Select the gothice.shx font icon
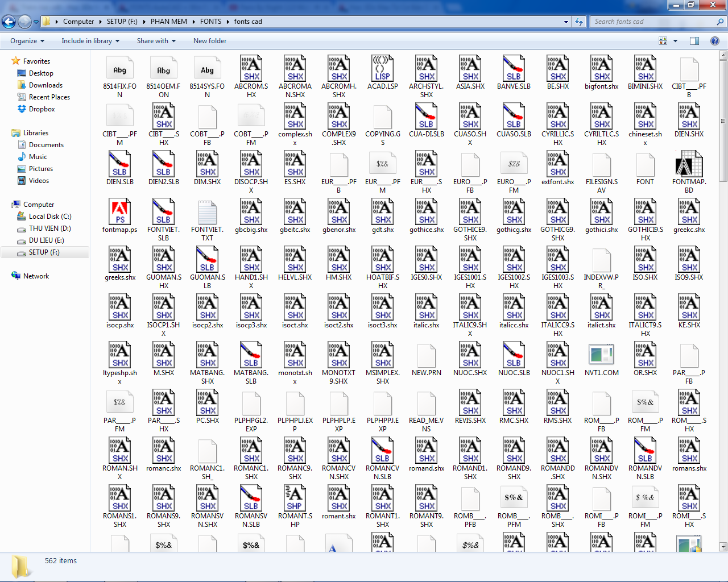The image size is (728, 582). tap(426, 212)
